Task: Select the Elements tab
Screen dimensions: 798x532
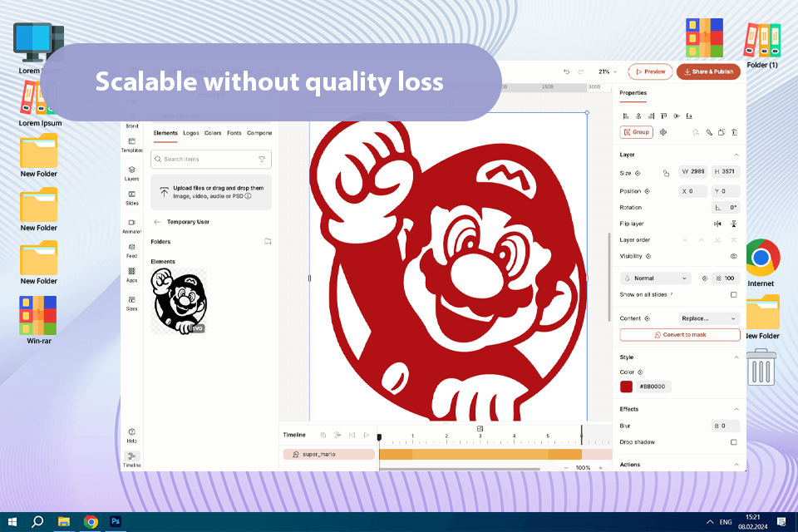Action: (165, 133)
